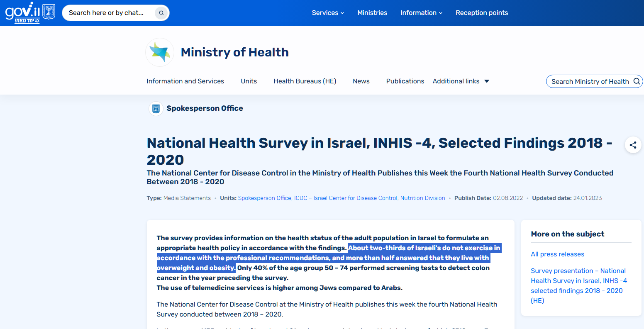Open Health Bureaus (HE) navigation item
644x329 pixels.
click(305, 81)
